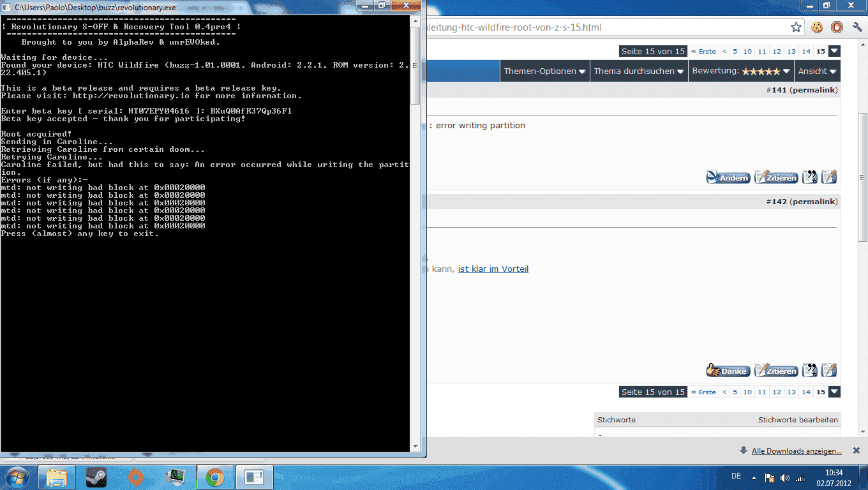Open the network signal icon
The image size is (868, 490).
(799, 477)
